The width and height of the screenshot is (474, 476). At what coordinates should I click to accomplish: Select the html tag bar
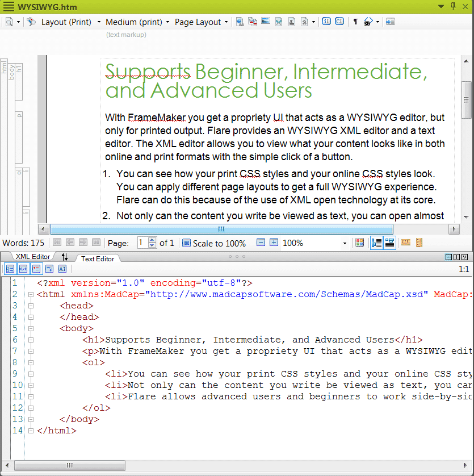(4, 147)
